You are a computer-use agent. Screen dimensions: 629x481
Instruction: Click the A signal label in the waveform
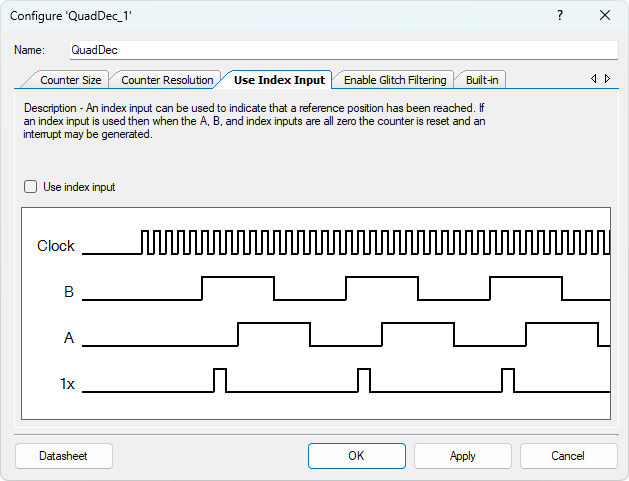click(68, 338)
